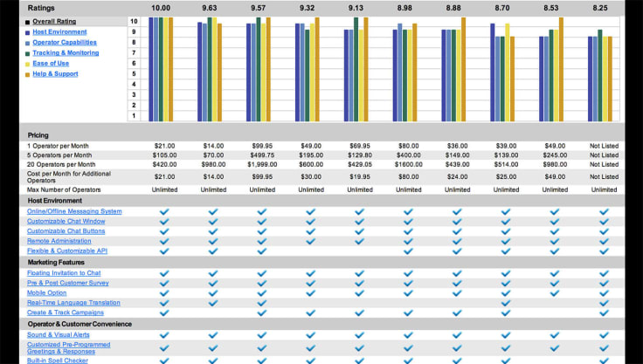The height and width of the screenshot is (364, 643).
Task: Click Customizable Chat Buttons checkmark in 8.88 column
Action: point(457,231)
